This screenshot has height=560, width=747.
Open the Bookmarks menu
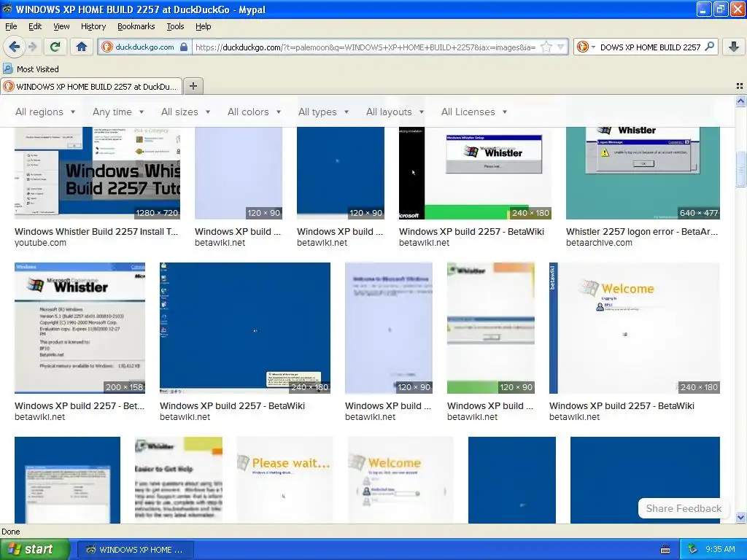coord(136,26)
